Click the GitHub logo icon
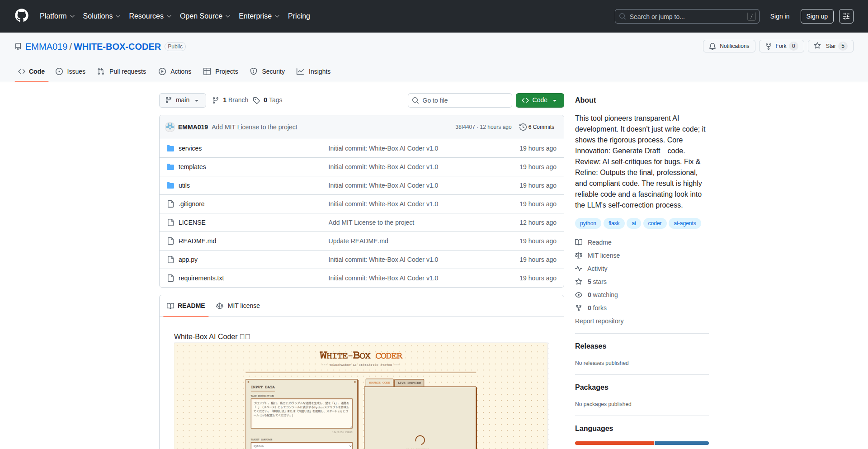The width and height of the screenshot is (868, 449). point(21,16)
